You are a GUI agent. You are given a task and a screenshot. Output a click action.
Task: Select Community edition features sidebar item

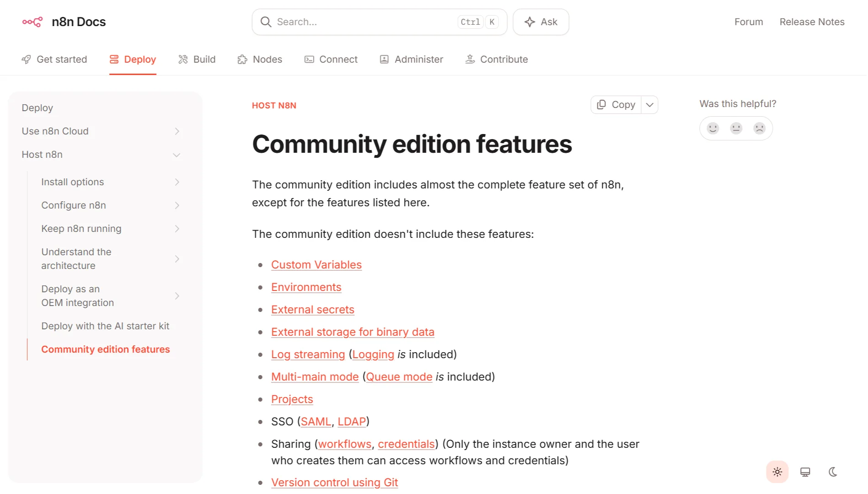pyautogui.click(x=106, y=349)
